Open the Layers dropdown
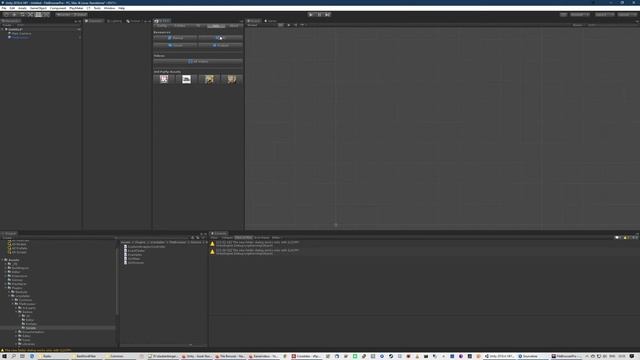The image size is (640, 360). tap(604, 15)
